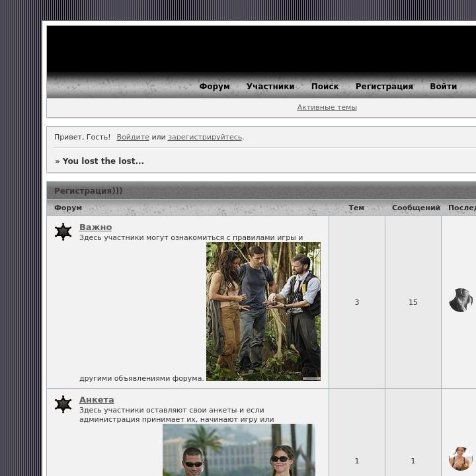476x476 pixels.
Task: Click the Сообщений column header
Action: tap(416, 208)
